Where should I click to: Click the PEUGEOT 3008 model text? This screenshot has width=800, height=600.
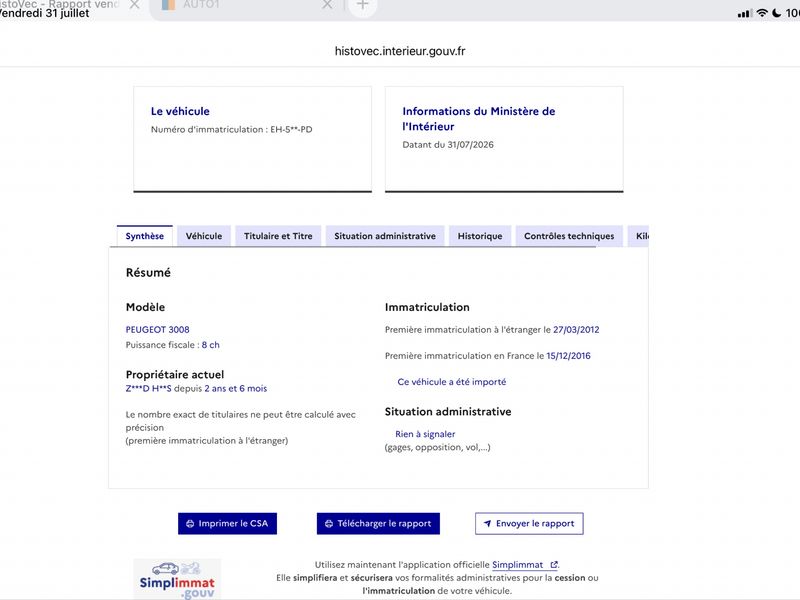click(158, 330)
